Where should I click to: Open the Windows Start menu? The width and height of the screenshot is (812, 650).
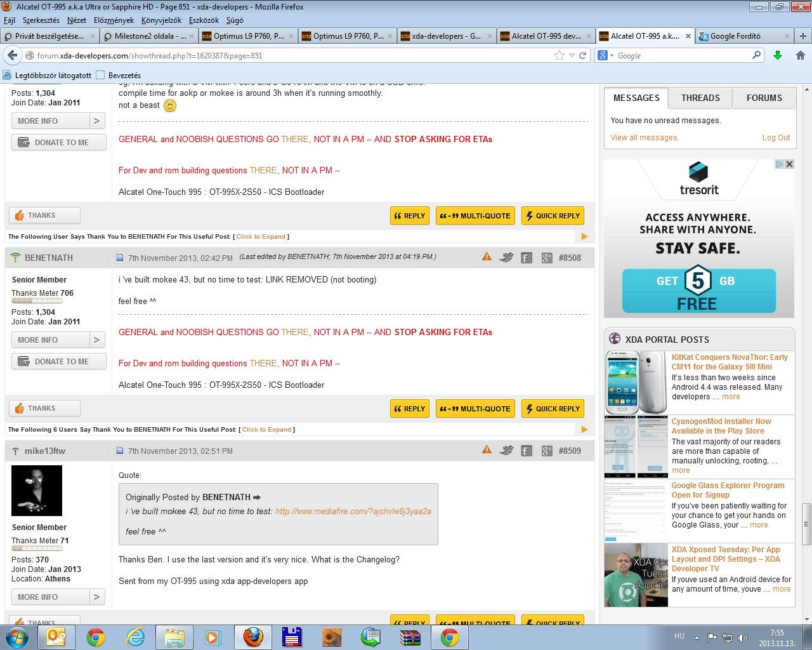coord(18,637)
